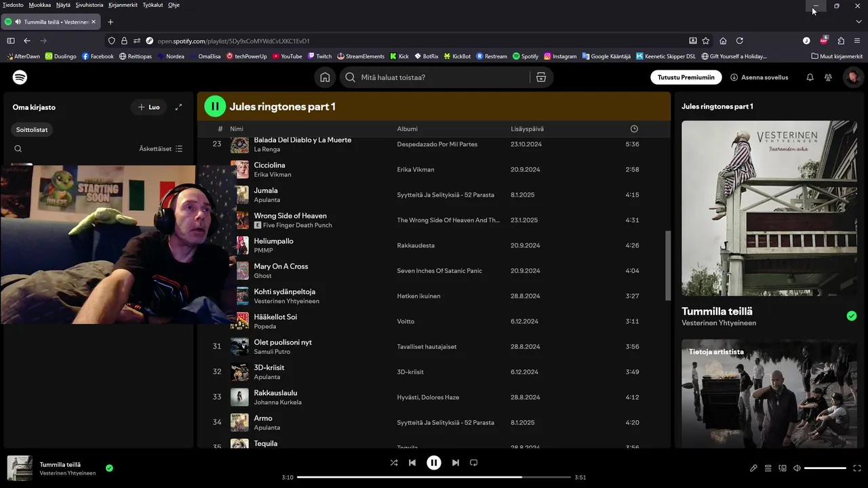Close the Tummilla teillä browser tab
868x488 pixels.
[94, 22]
